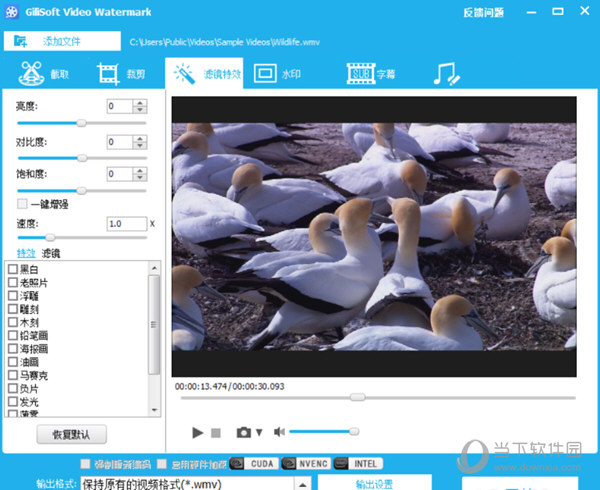600x490 pixels.
Task: Click the 速度 speed input field
Action: click(127, 224)
